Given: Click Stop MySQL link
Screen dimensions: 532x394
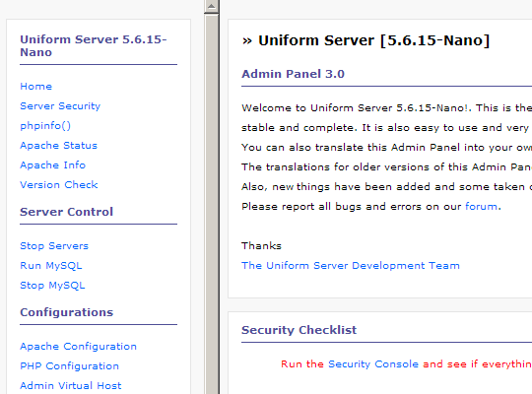Looking at the screenshot, I should pyautogui.click(x=52, y=286).
